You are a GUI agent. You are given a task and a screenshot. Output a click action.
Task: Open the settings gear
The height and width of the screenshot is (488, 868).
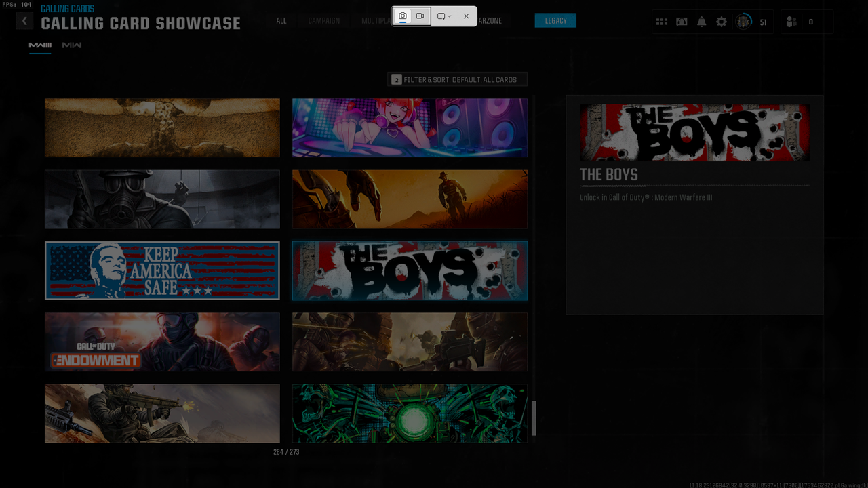pos(722,22)
